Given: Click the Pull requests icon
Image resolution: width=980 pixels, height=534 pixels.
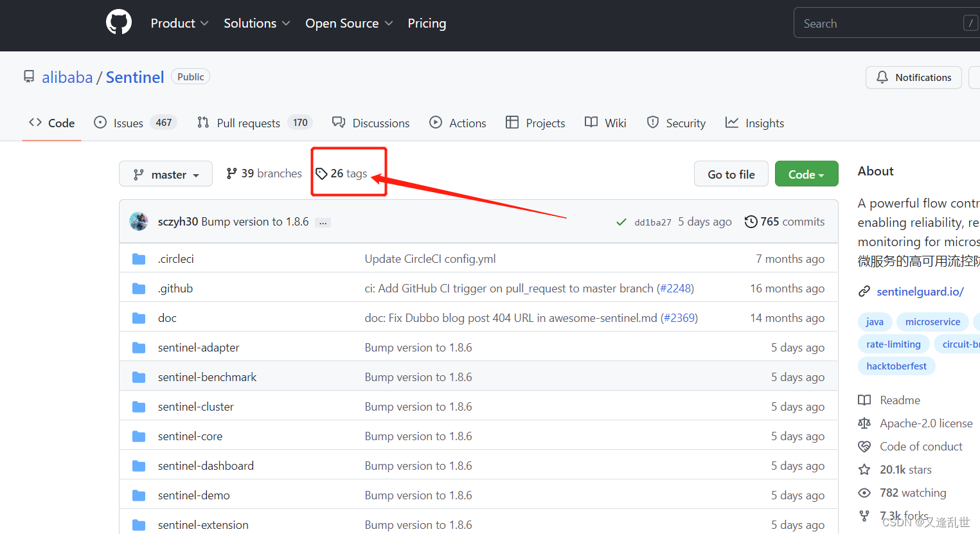Looking at the screenshot, I should click(x=203, y=122).
